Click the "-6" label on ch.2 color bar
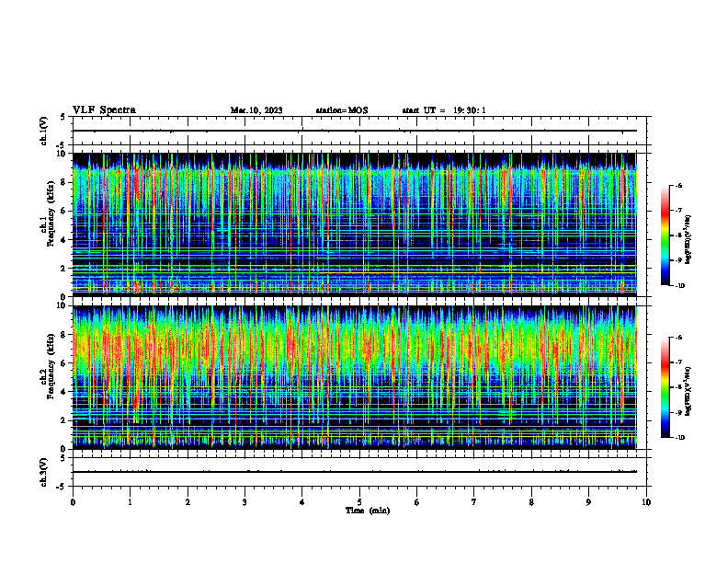Screen dimensions: 728x563 click(x=678, y=338)
